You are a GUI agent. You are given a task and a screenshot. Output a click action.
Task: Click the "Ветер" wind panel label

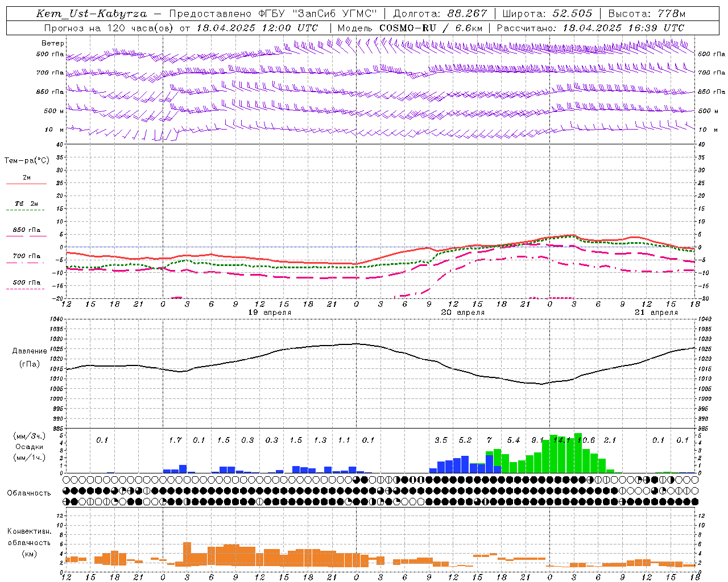pyautogui.click(x=53, y=43)
